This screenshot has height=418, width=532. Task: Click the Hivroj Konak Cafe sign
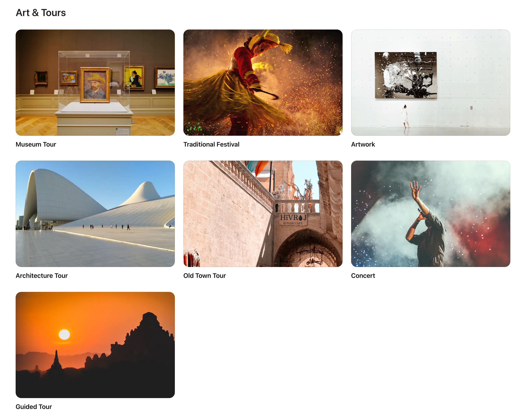[293, 219]
